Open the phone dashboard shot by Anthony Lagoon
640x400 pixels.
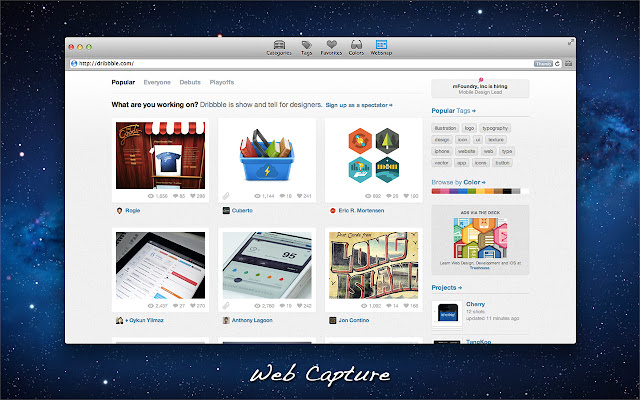267,265
